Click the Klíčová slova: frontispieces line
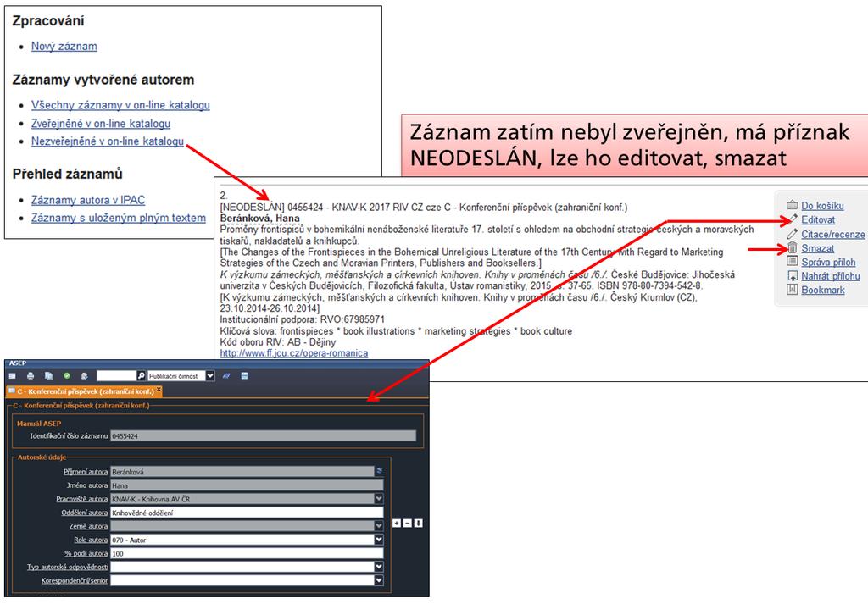868x604 pixels. coord(396,330)
